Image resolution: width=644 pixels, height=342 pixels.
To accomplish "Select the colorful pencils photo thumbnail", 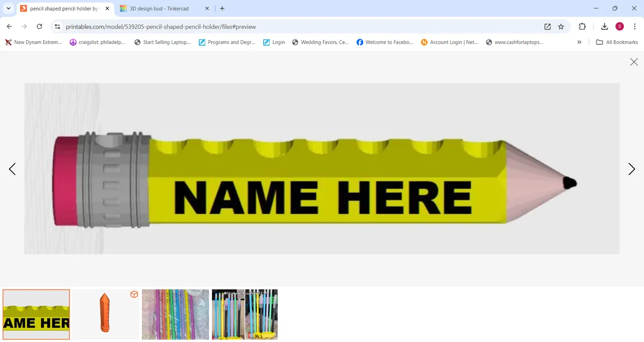I will [175, 314].
